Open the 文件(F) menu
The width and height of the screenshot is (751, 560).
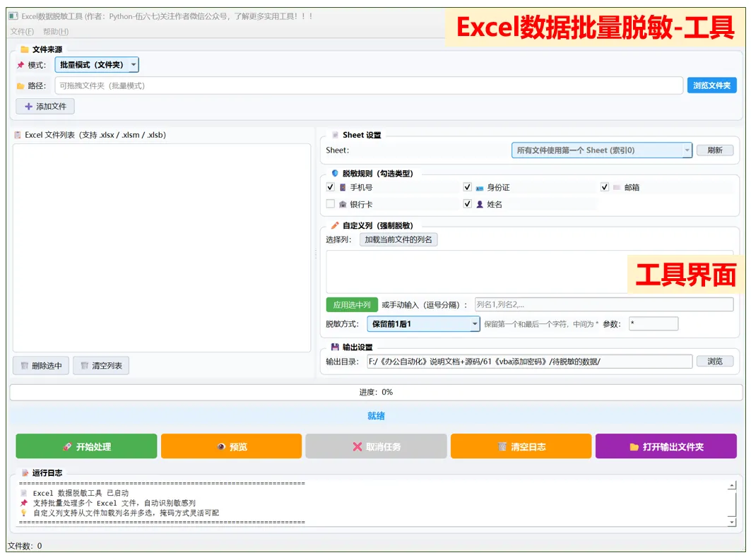22,32
